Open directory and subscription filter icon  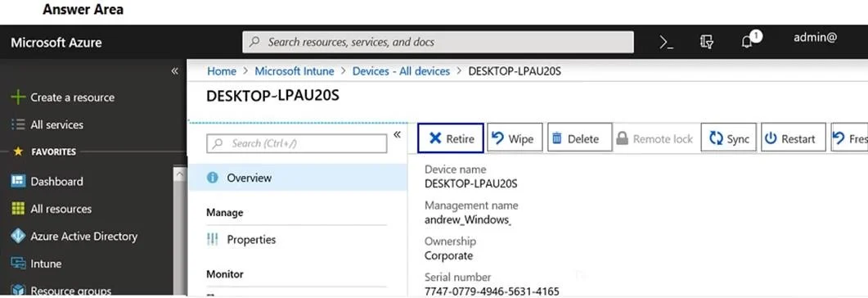[x=706, y=42]
